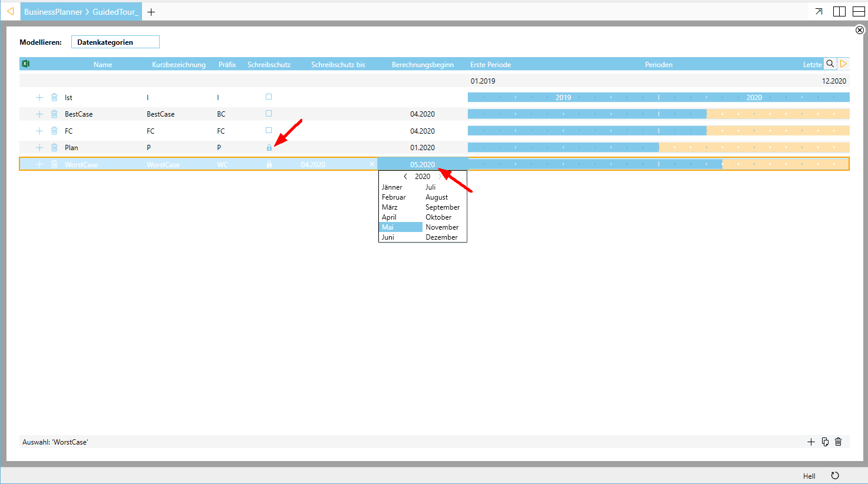Click the Plan period timeline bar

coord(659,147)
